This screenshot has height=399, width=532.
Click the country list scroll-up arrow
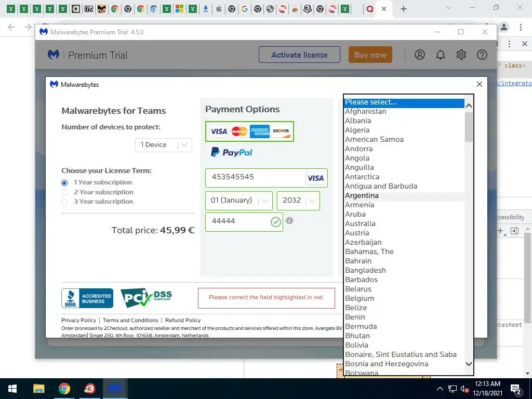click(469, 106)
